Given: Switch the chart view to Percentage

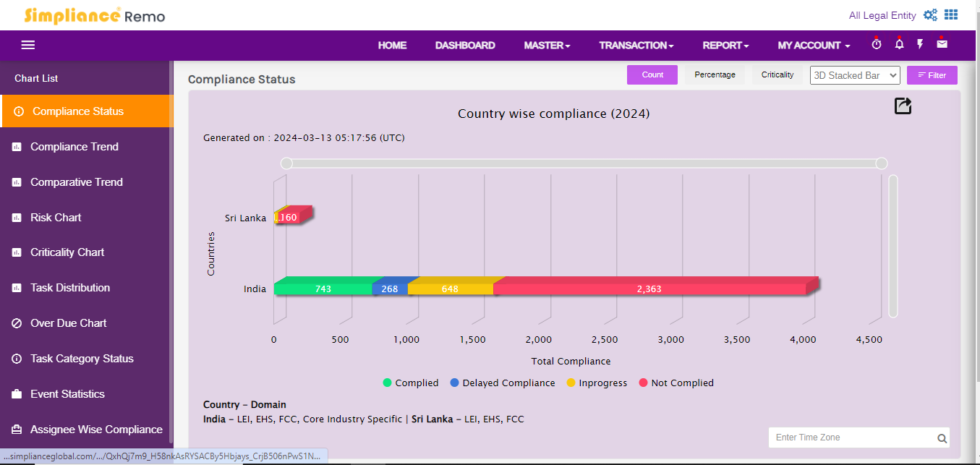Looking at the screenshot, I should 715,75.
